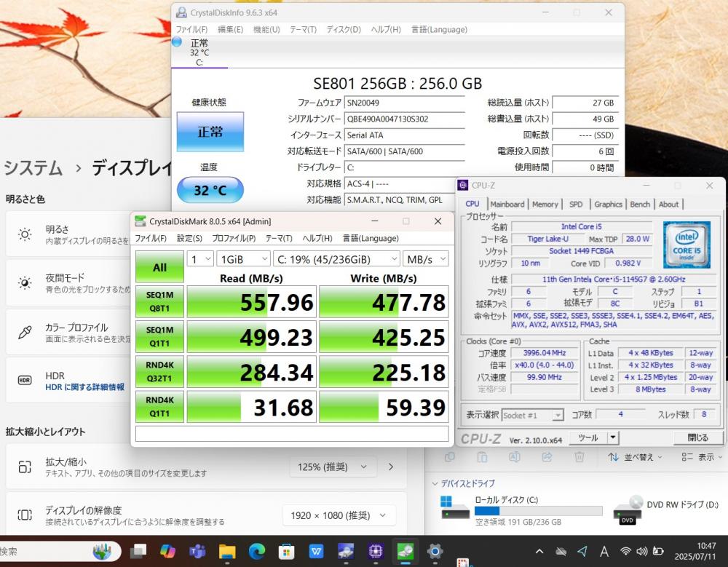Select the ローカル ディスク (C:) drive
The height and width of the screenshot is (567, 728).
[x=521, y=510]
